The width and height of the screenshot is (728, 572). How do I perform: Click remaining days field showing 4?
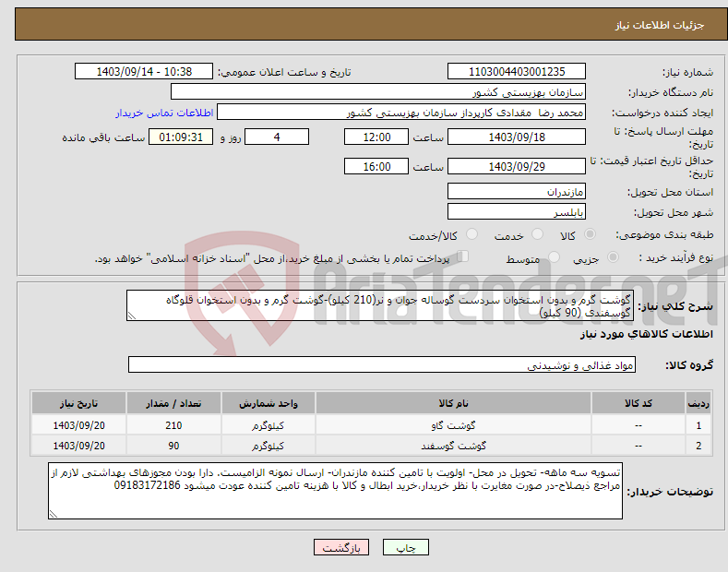(x=277, y=137)
